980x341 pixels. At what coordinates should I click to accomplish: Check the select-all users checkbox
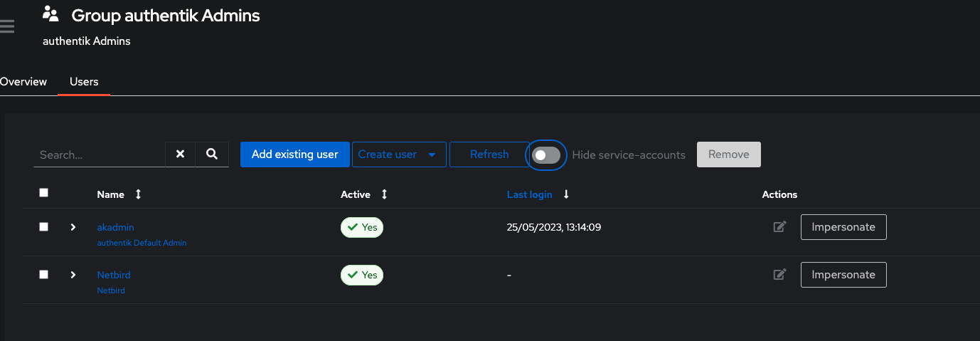(44, 193)
